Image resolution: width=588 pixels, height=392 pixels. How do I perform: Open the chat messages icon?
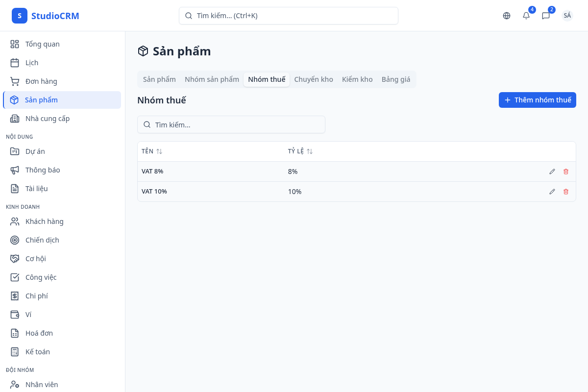click(546, 16)
